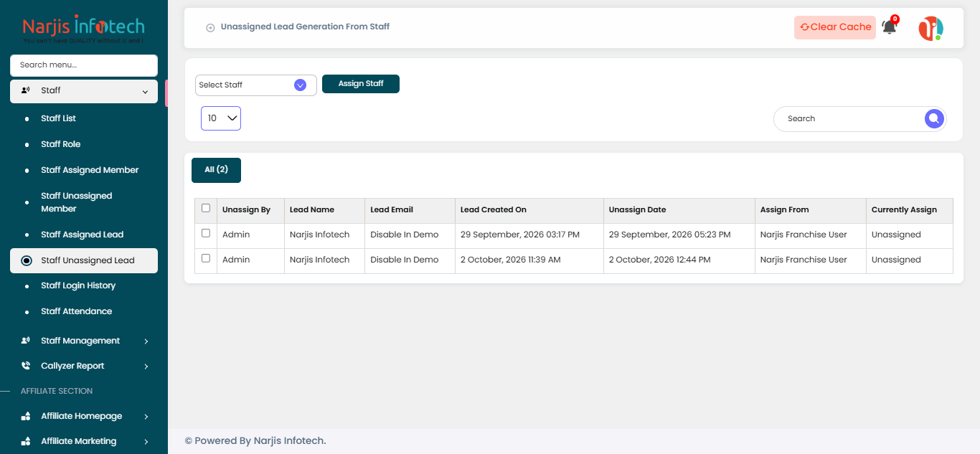Click the Staff Management people icon
This screenshot has width=980, height=454.
26,341
